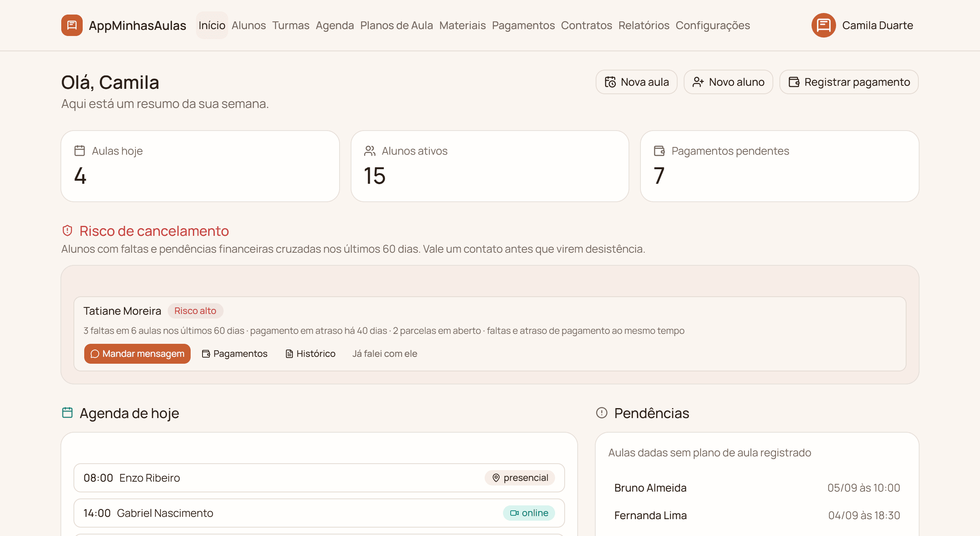
Task: Open Pagamentos for Tatiane Moreira
Action: coord(235,354)
